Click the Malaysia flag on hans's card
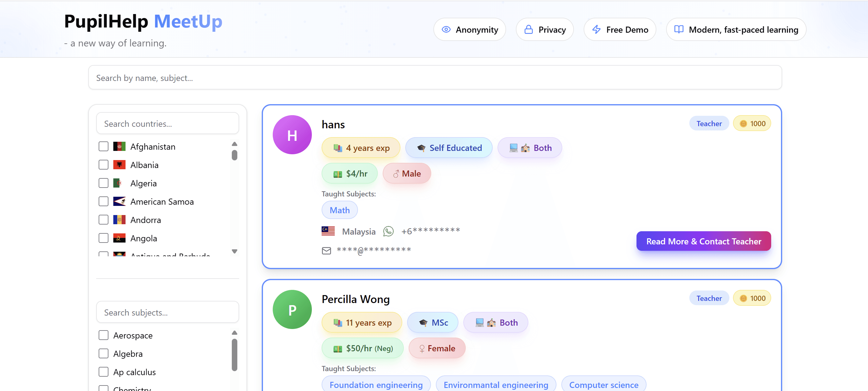868x391 pixels. pyautogui.click(x=328, y=231)
